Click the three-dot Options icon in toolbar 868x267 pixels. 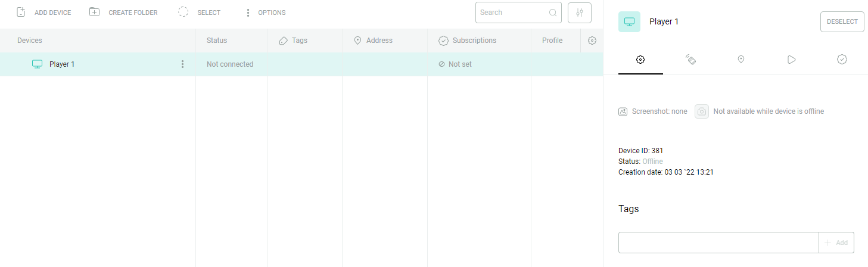coord(248,13)
